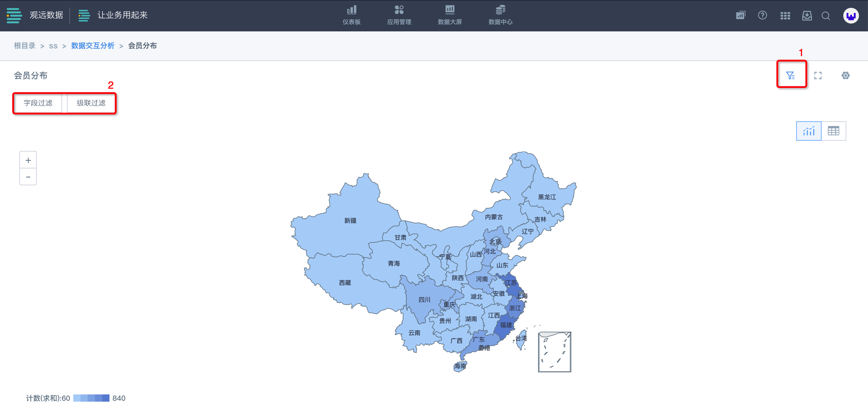
Task: Open the download center icon
Action: click(x=807, y=15)
